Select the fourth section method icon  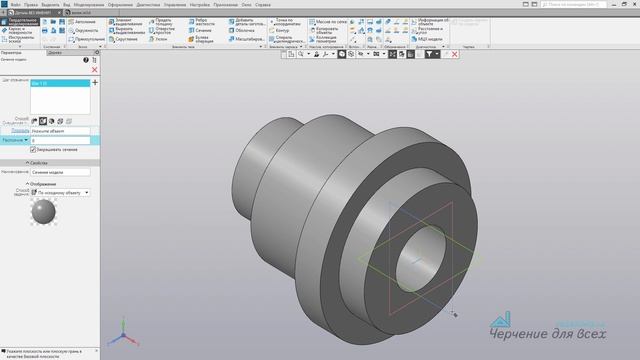(x=60, y=121)
